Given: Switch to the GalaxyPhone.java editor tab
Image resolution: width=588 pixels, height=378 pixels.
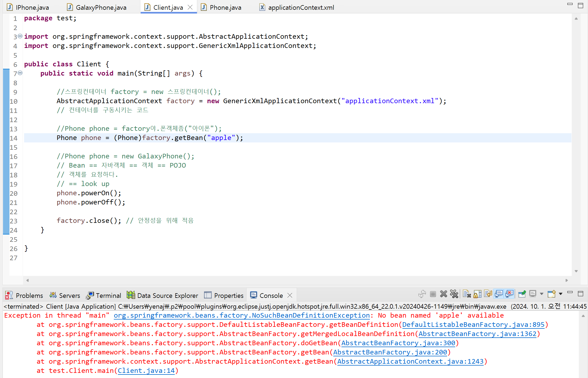Looking at the screenshot, I should 101,8.
